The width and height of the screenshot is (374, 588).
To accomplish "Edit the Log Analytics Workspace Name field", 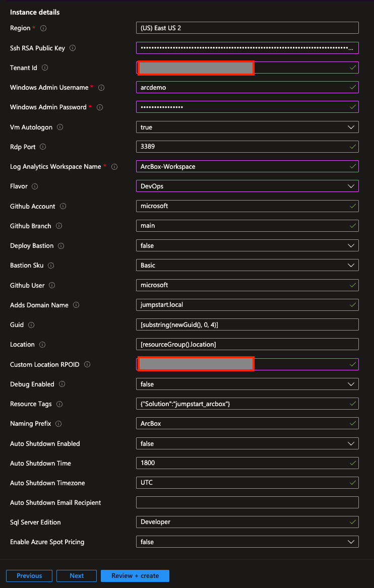I will [x=247, y=166].
